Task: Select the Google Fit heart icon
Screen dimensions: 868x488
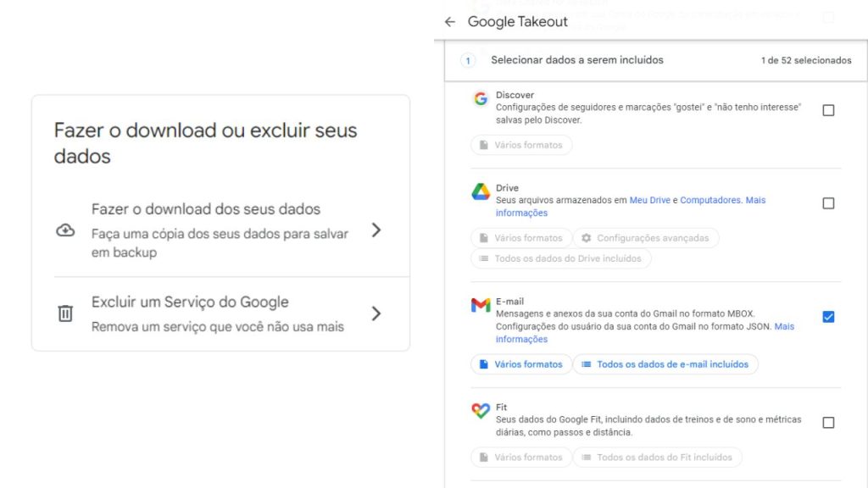Action: tap(481, 411)
